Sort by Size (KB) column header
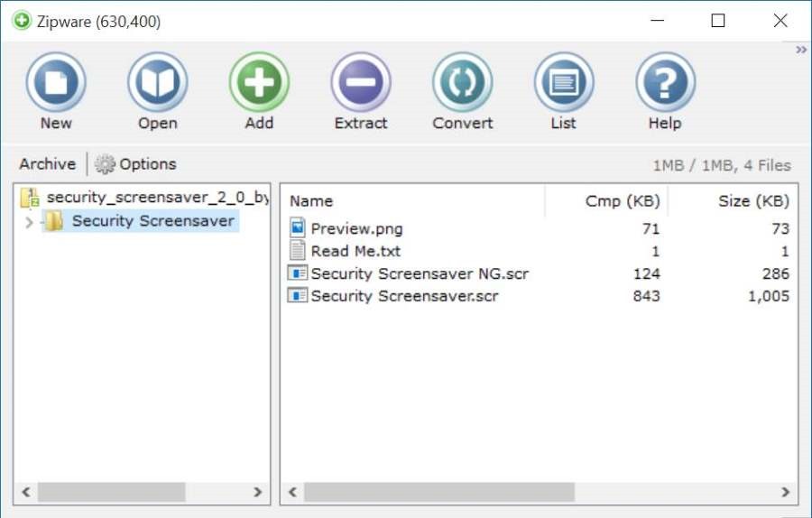Viewport: 812px width, 518px height. point(752,201)
